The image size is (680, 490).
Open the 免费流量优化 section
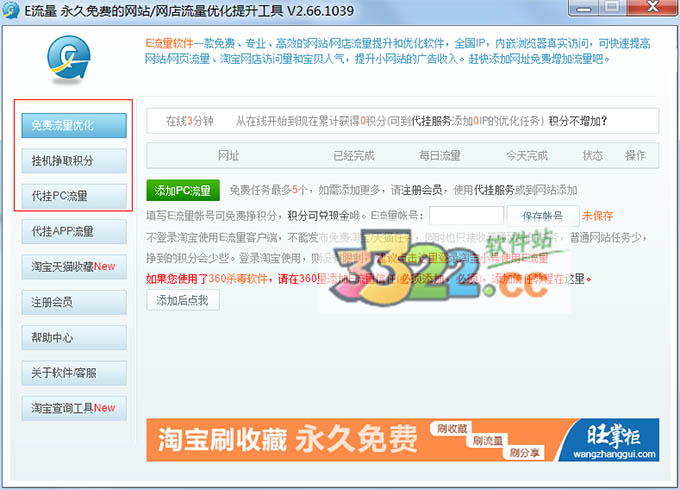(x=74, y=126)
